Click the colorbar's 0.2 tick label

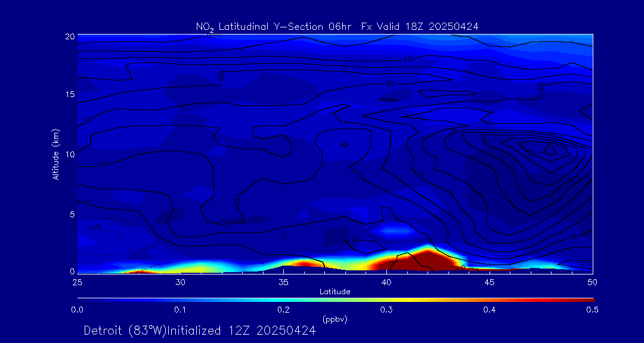click(x=283, y=310)
